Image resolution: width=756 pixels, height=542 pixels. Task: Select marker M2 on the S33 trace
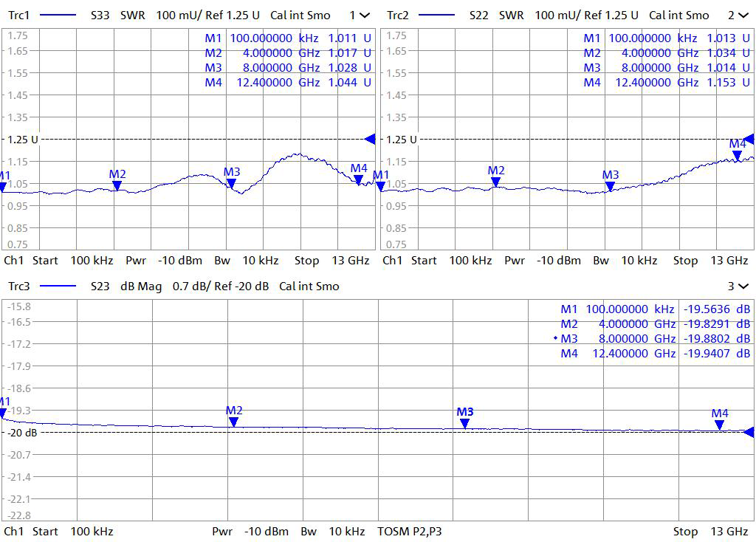[117, 185]
